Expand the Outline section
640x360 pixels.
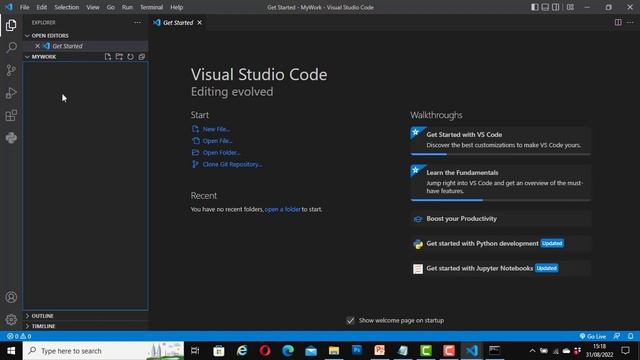coord(28,316)
